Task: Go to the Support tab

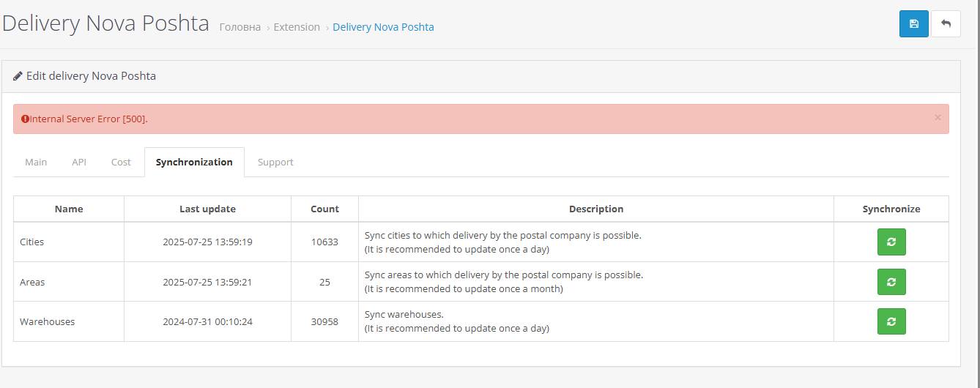Action: (x=275, y=162)
